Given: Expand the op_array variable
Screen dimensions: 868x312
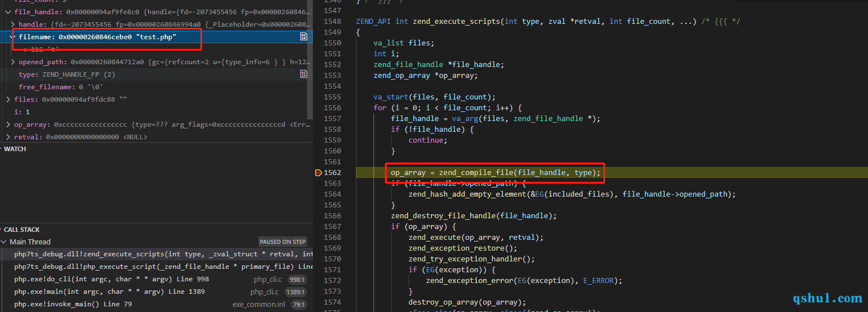Looking at the screenshot, I should click(x=9, y=124).
